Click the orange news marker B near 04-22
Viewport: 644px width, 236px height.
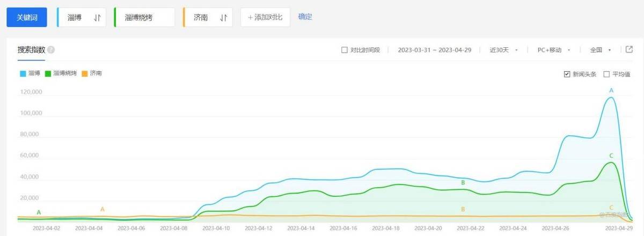coord(463,209)
